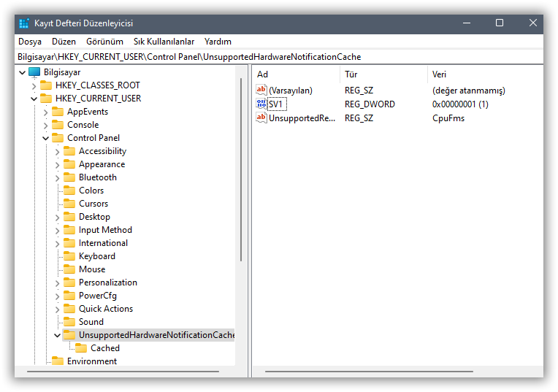Expand the Accessibility key arrow
Image resolution: width=558 pixels, height=392 pixels.
[58, 151]
